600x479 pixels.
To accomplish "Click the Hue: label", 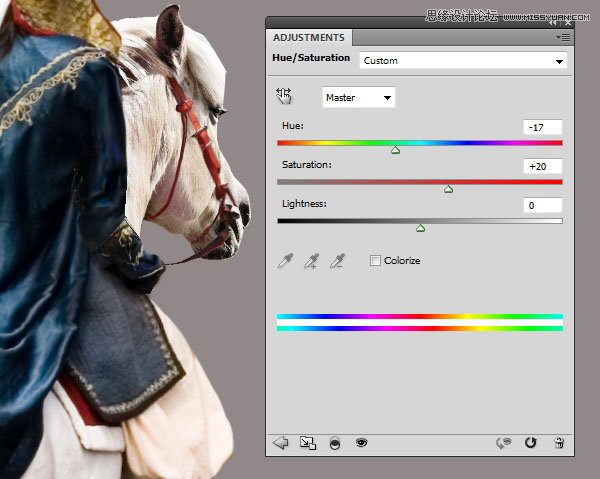I will tap(293, 126).
